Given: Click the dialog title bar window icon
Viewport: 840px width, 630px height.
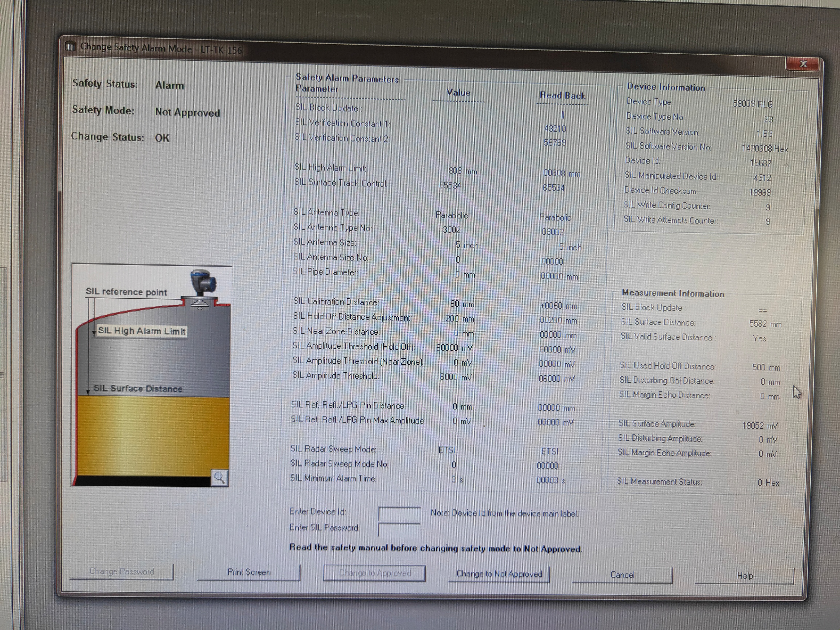Looking at the screenshot, I should coord(70,46).
